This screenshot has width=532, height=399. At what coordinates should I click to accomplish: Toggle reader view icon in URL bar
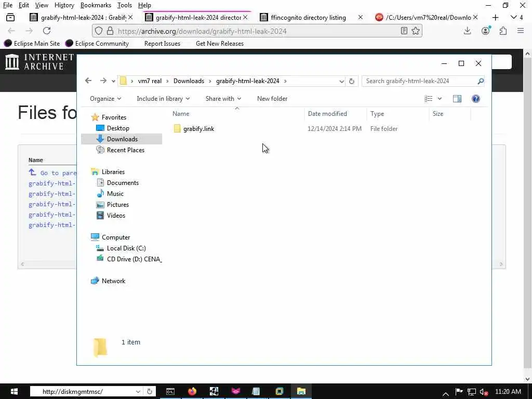pyautogui.click(x=404, y=31)
